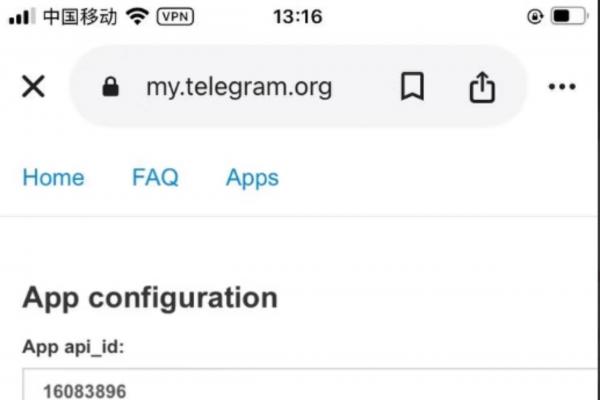600x400 pixels.
Task: Tap the Wi-Fi status icon
Action: (138, 17)
